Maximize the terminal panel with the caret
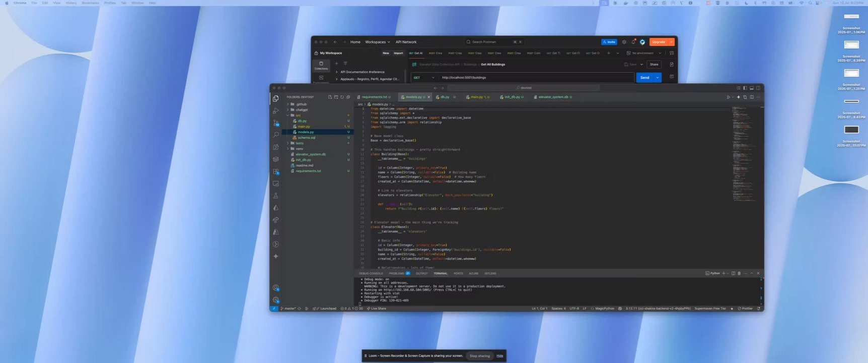 (752, 273)
